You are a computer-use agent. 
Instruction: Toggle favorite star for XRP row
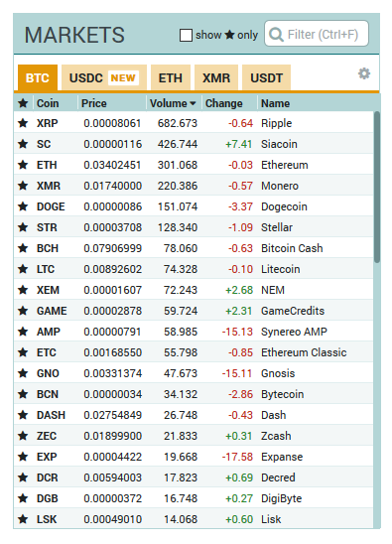(x=23, y=123)
